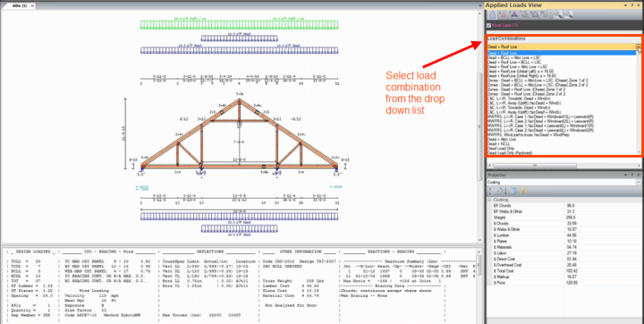Click the lightning bolt icon in Properties toolbar
This screenshot has width=644, height=324.
click(x=523, y=192)
